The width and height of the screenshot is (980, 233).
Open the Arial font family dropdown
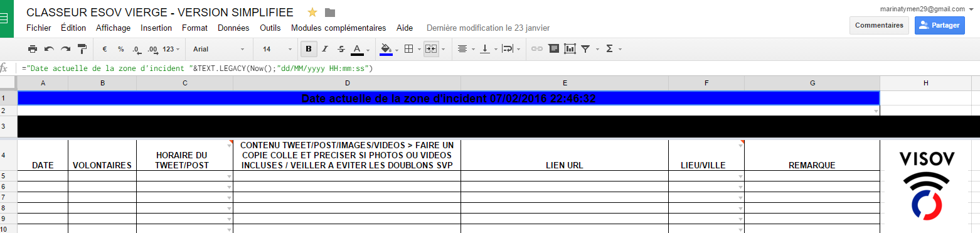[x=218, y=49]
